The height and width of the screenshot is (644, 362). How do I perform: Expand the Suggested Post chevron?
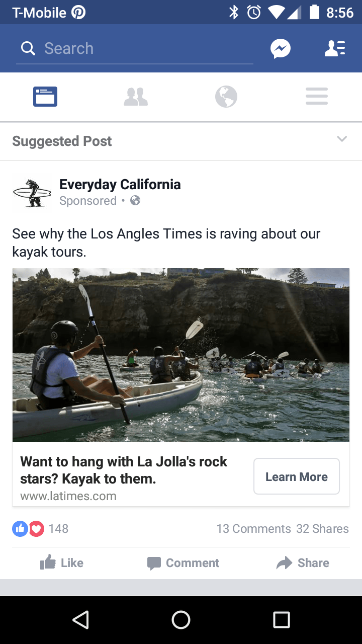click(x=342, y=139)
